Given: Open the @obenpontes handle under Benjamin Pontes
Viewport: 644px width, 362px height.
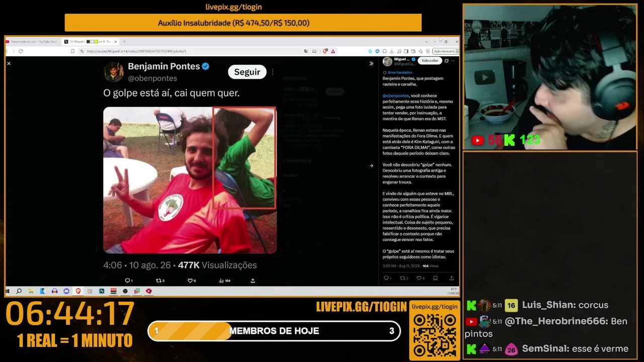Looking at the screenshot, I should pos(152,78).
